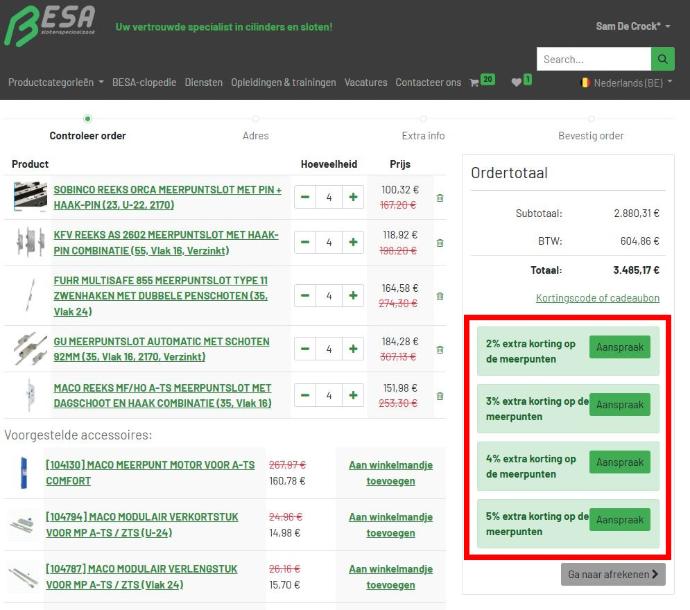This screenshot has width=690, height=610.
Task: Open the shopping cart icon in navbar
Action: [474, 83]
